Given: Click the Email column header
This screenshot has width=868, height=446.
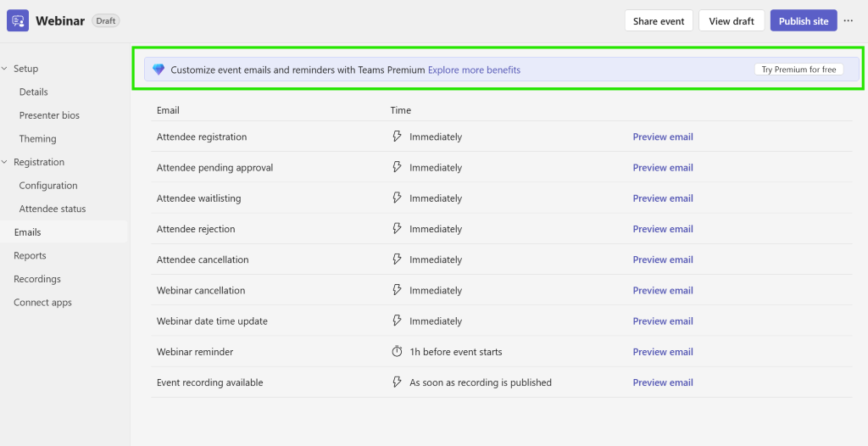Looking at the screenshot, I should click(x=168, y=110).
